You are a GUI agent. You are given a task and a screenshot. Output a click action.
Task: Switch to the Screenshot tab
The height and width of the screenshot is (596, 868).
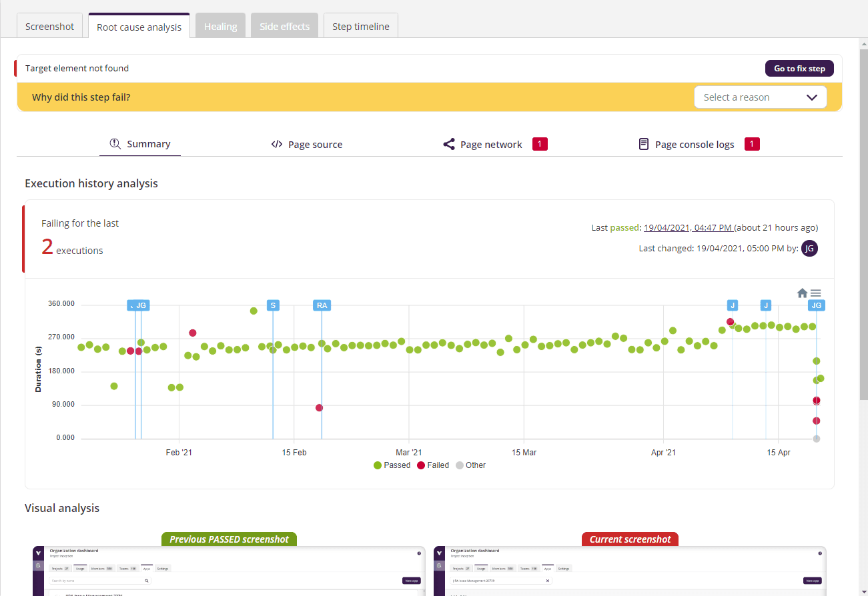click(50, 27)
